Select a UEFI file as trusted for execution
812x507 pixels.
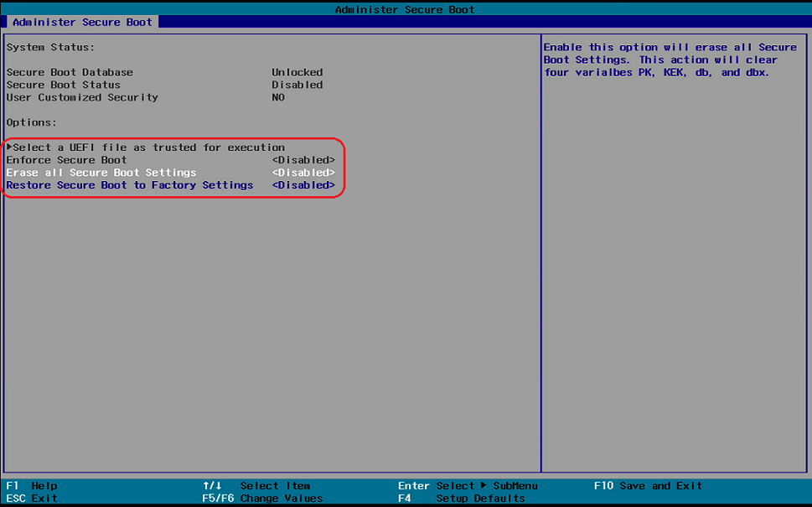click(148, 147)
